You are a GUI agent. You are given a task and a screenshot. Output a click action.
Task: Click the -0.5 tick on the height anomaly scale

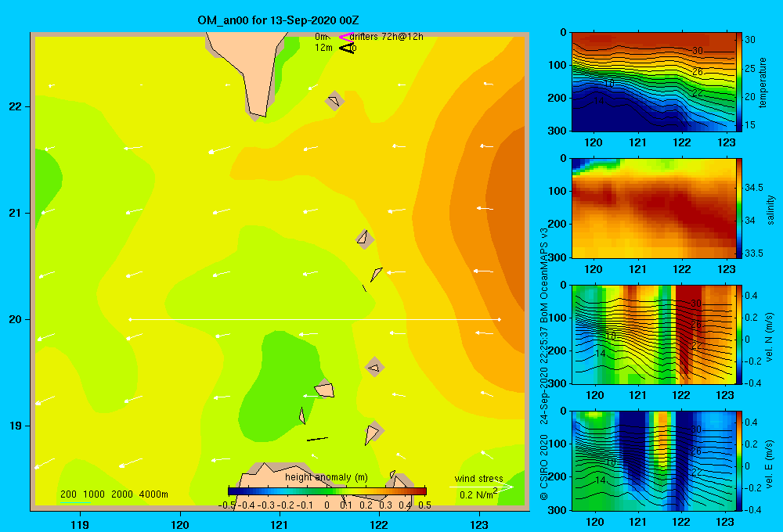(x=227, y=505)
